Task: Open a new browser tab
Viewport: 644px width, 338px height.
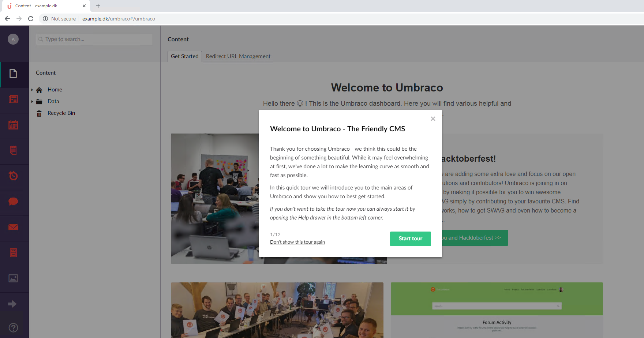Action: 98,6
